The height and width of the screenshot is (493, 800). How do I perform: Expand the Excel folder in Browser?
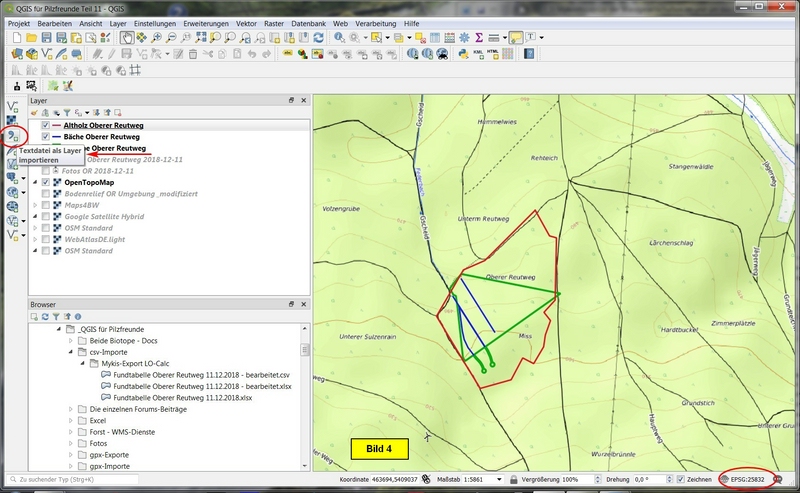[x=71, y=420]
